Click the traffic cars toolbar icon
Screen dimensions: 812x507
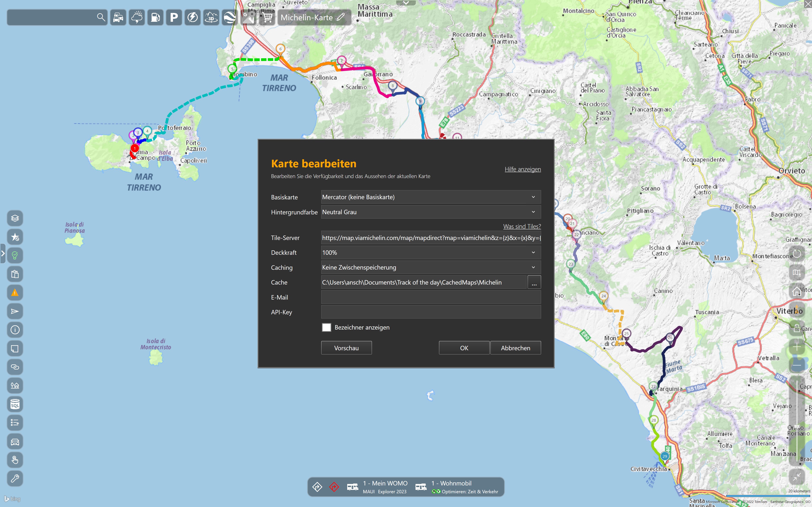(118, 18)
